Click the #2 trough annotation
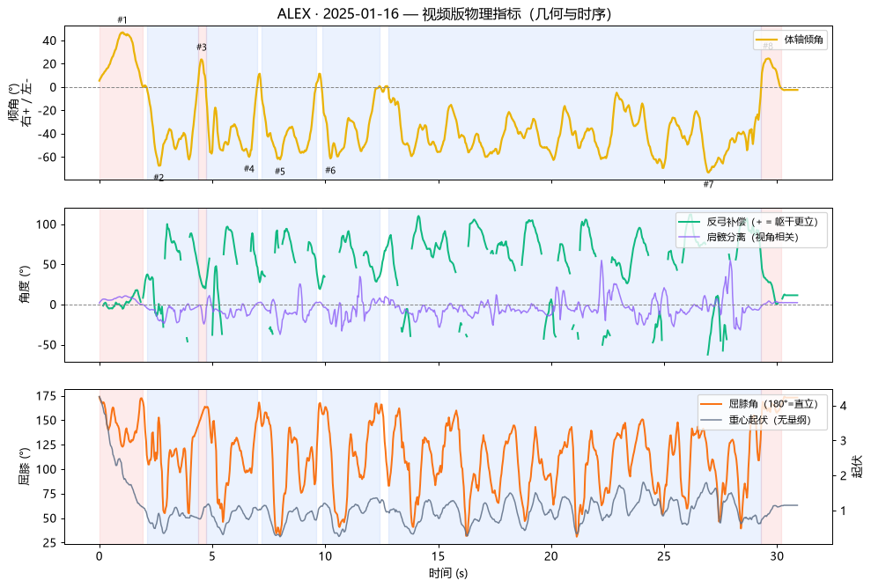Screen dimensions: 871x588 click(x=159, y=178)
